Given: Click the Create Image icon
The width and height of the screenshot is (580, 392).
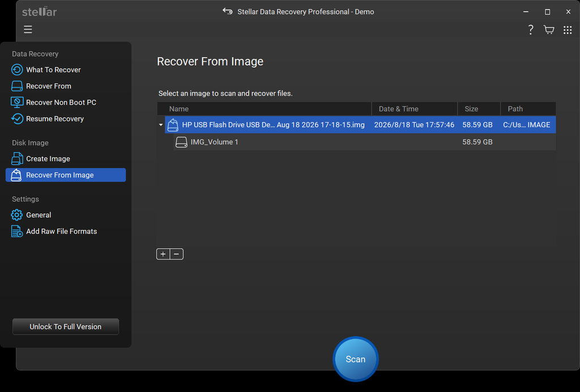Looking at the screenshot, I should pos(17,159).
